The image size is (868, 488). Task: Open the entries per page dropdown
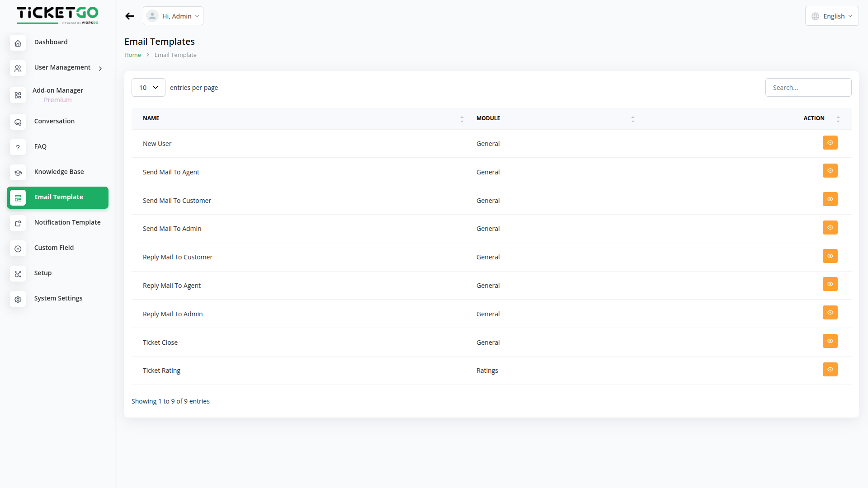click(x=148, y=88)
